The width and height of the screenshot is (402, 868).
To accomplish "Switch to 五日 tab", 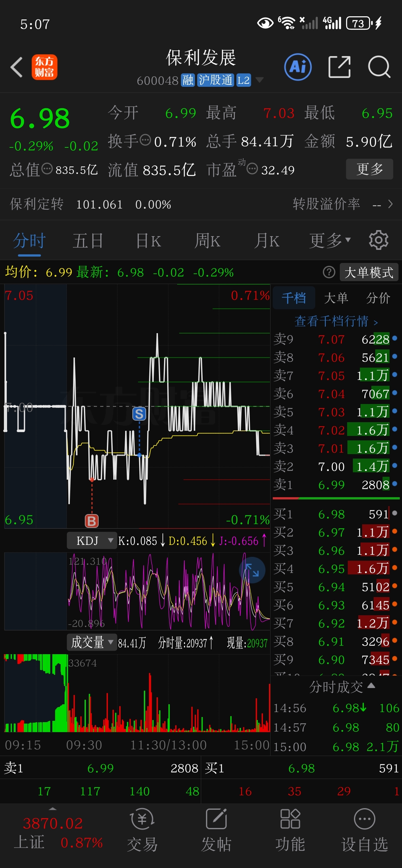I will point(88,241).
